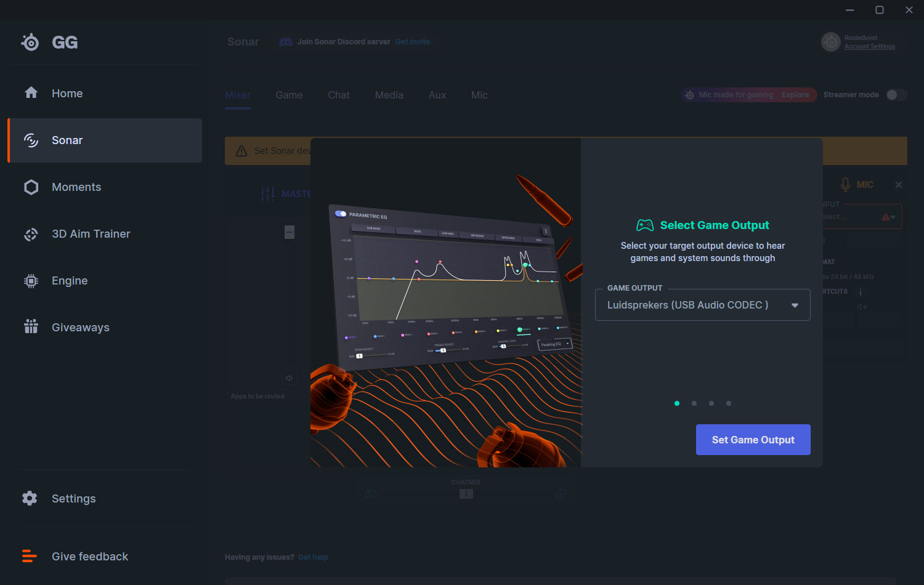Screen dimensions: 924x585
Task: Open Moments hexagon icon
Action: pyautogui.click(x=31, y=187)
